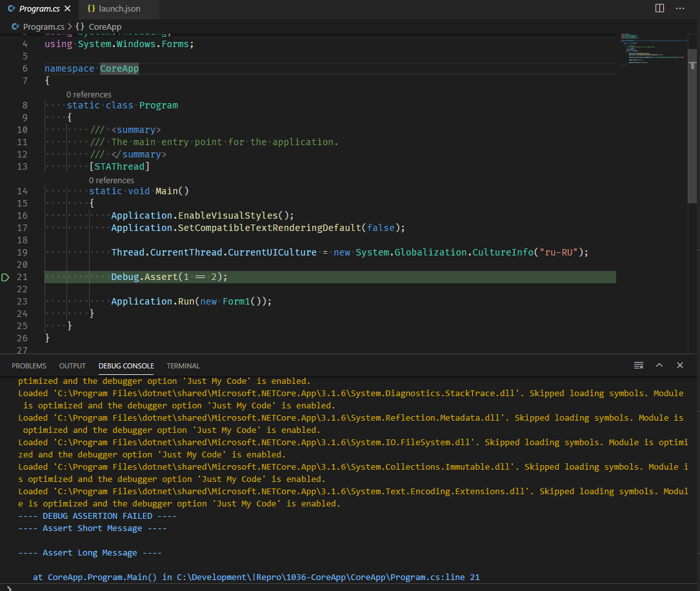
Task: Open the PROBLEMS panel tab
Action: 29,366
